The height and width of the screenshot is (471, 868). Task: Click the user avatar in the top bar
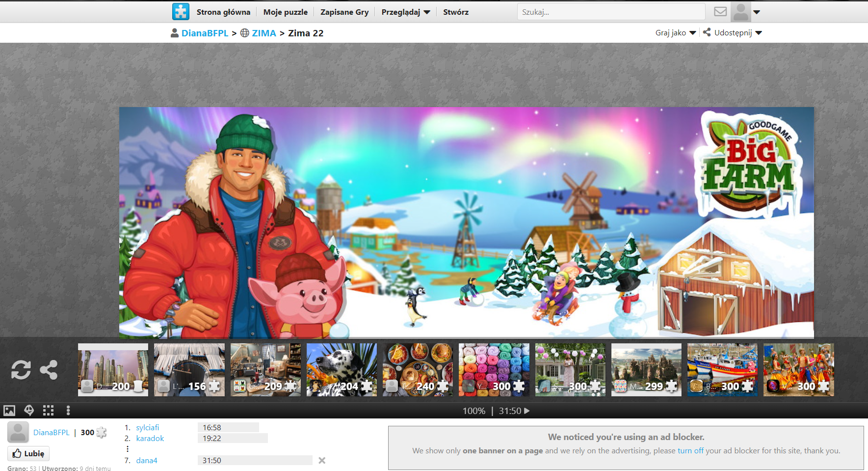point(740,12)
